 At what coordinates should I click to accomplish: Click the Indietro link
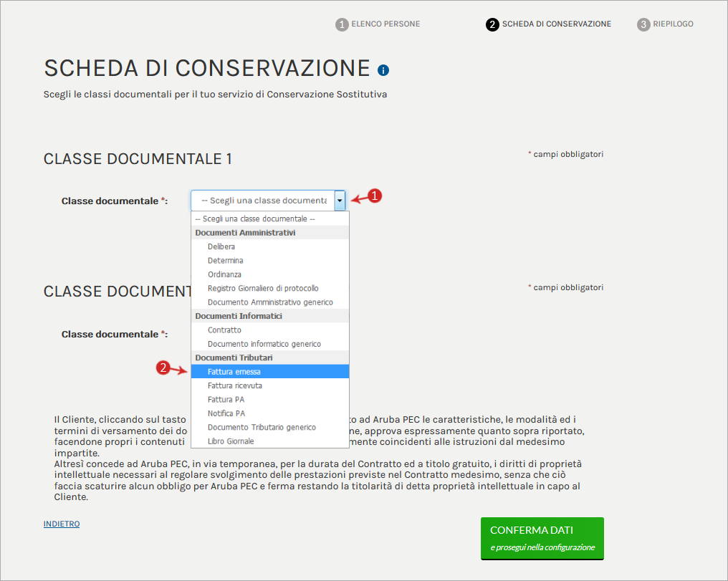click(62, 524)
